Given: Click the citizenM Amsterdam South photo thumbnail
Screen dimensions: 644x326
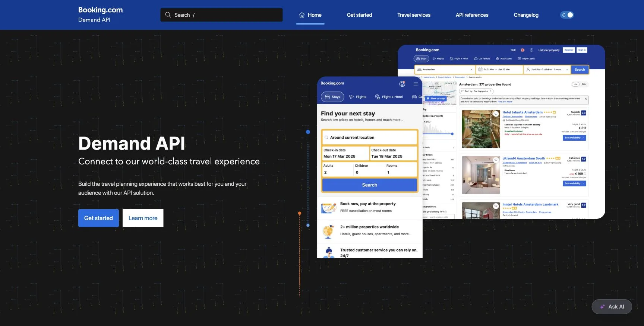Looking at the screenshot, I should click(x=481, y=175).
